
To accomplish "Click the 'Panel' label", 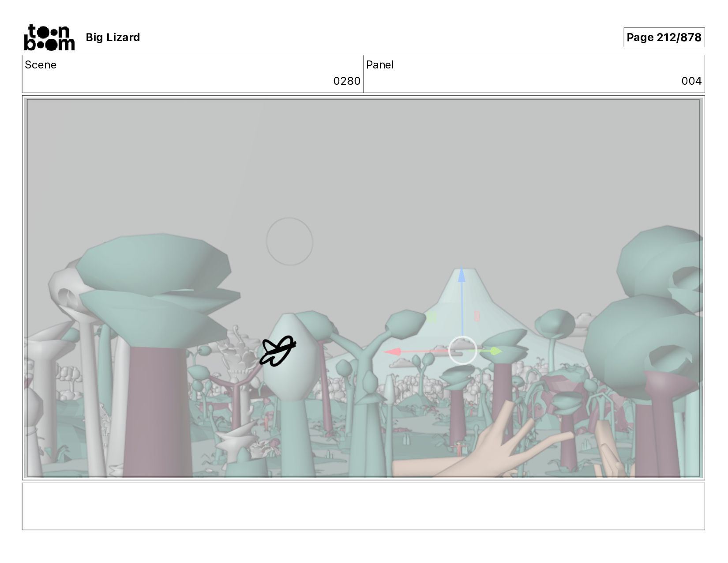I will click(380, 65).
